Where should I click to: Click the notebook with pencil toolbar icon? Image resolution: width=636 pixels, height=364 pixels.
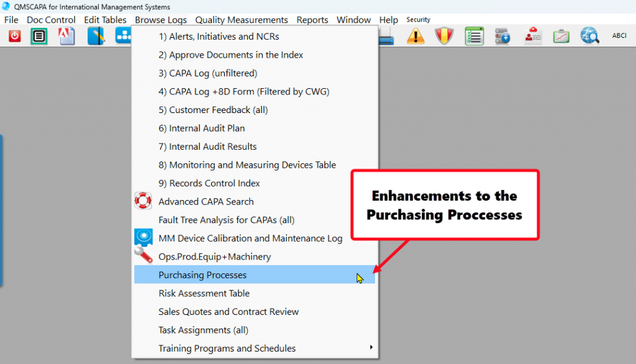coord(96,36)
